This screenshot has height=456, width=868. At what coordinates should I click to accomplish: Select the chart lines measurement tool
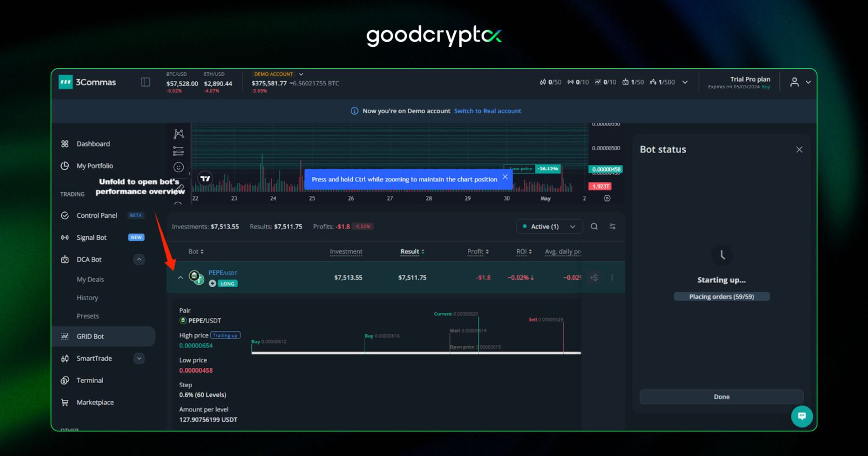[x=179, y=151]
